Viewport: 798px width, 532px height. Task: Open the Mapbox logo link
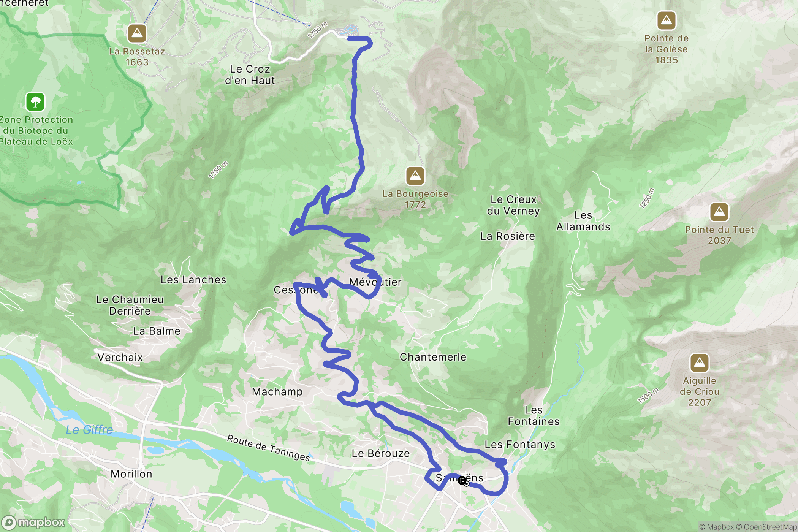pos(33,523)
